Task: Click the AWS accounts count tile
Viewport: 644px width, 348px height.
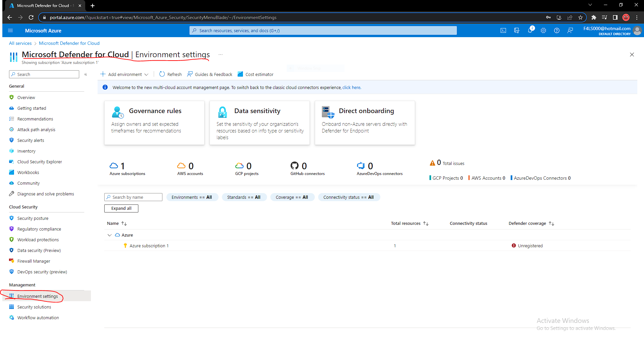Action: (190, 169)
